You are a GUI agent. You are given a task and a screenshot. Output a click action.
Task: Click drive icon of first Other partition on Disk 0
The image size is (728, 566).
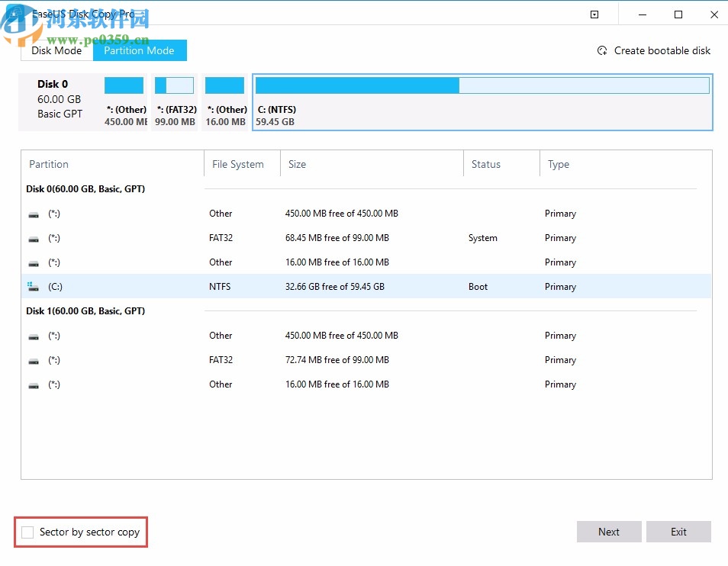[x=33, y=214]
